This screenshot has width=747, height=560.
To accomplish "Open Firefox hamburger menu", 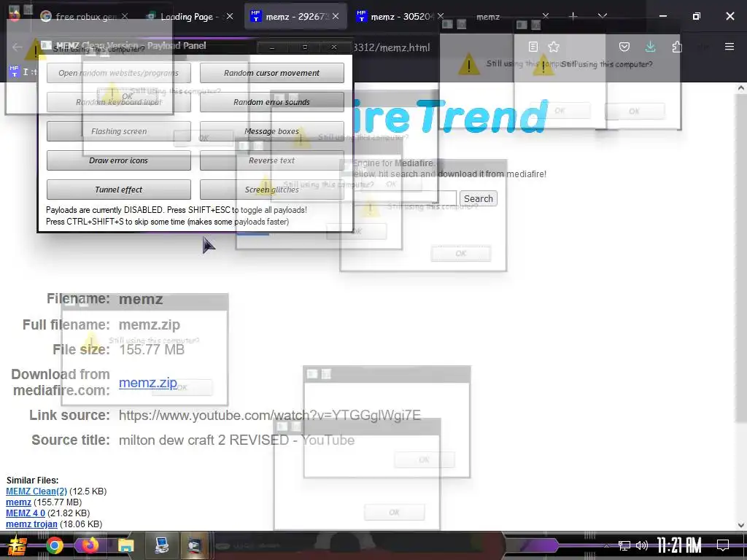I will [729, 47].
